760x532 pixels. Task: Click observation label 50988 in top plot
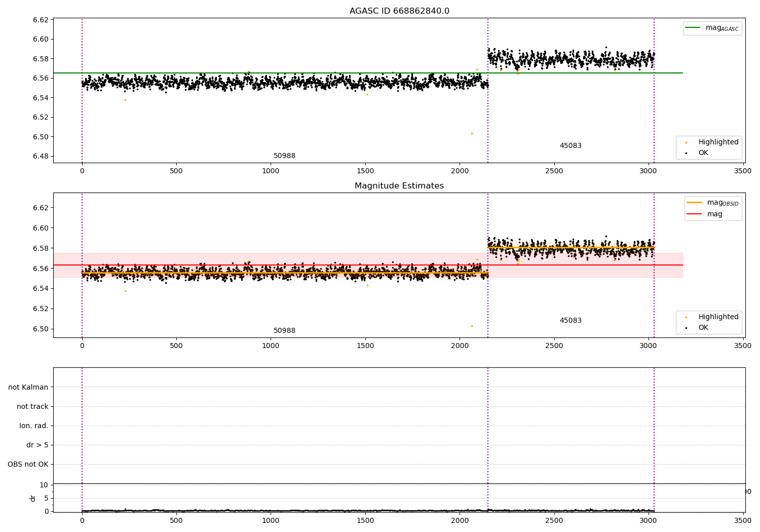284,156
